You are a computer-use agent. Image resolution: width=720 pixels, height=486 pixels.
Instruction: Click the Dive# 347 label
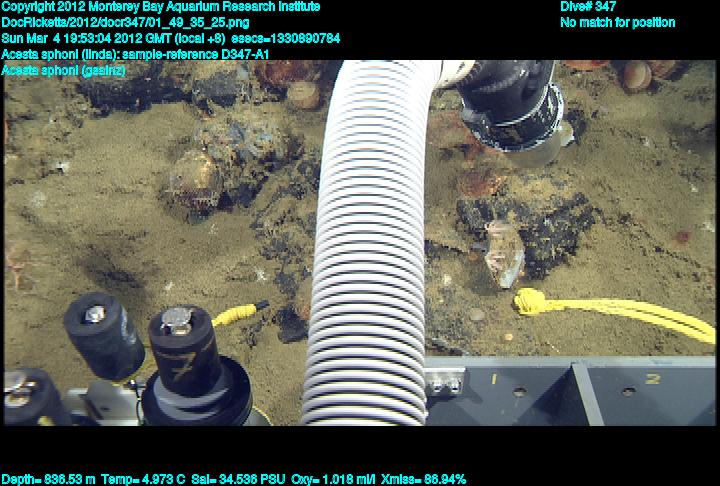coord(588,7)
